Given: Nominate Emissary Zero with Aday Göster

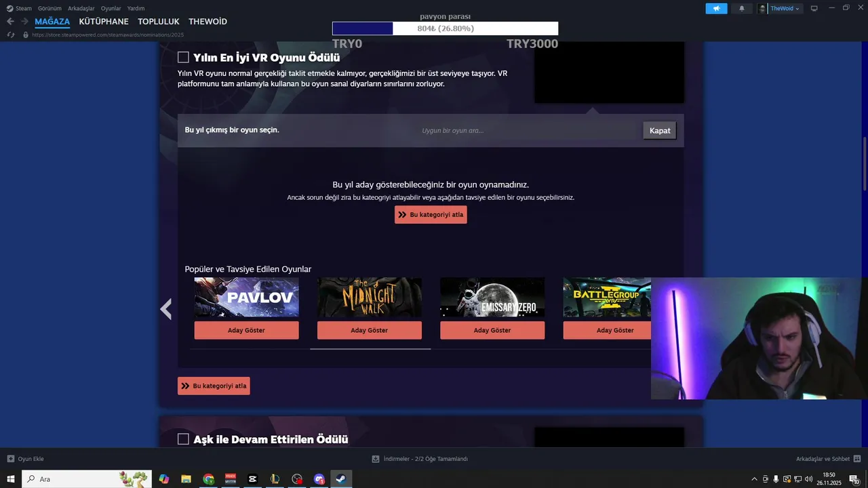Looking at the screenshot, I should [x=492, y=330].
